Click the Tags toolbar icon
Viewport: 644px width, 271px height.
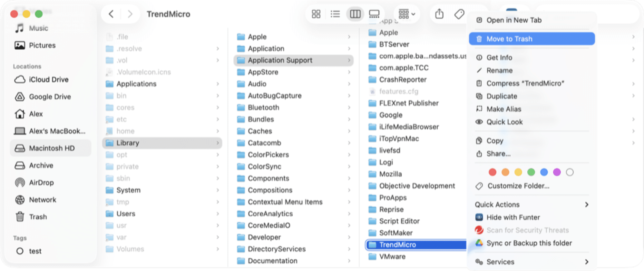pos(459,14)
